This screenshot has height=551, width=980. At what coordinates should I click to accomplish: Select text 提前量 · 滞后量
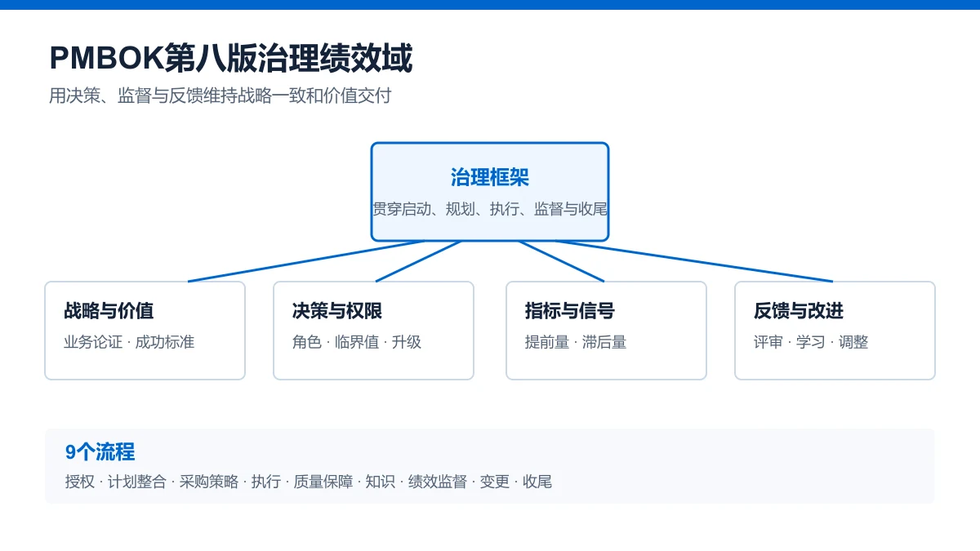576,342
